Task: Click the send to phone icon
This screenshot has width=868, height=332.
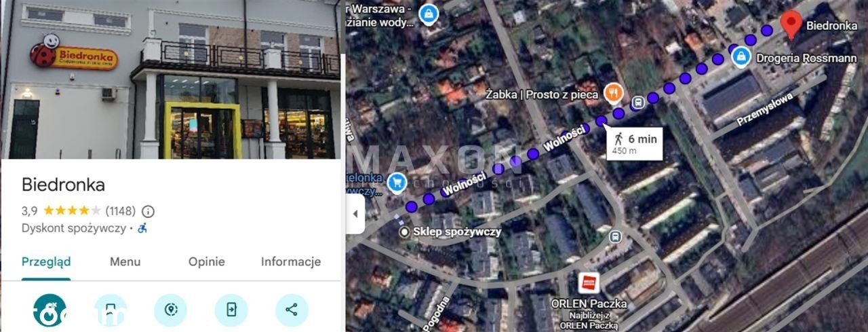Action: click(x=231, y=310)
